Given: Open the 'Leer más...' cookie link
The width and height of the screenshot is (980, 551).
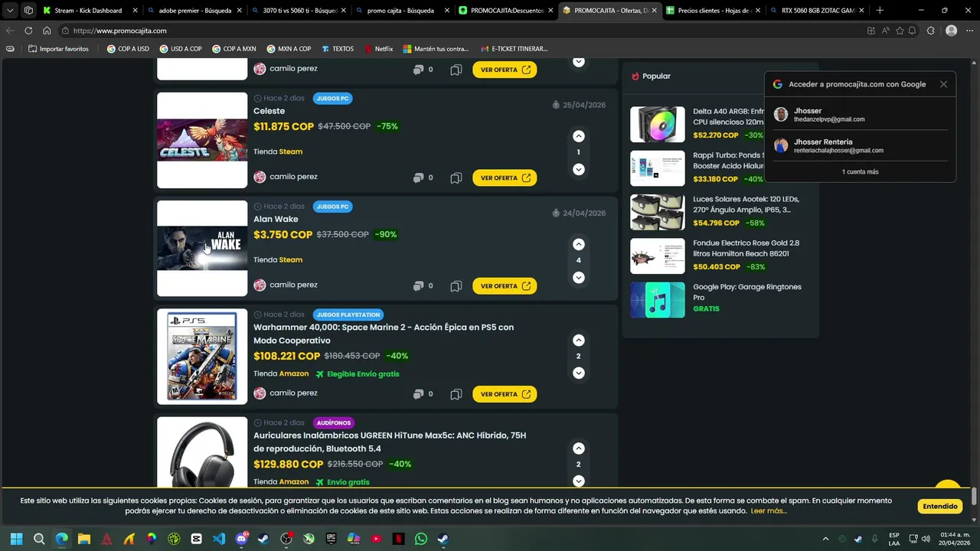Looking at the screenshot, I should click(769, 511).
